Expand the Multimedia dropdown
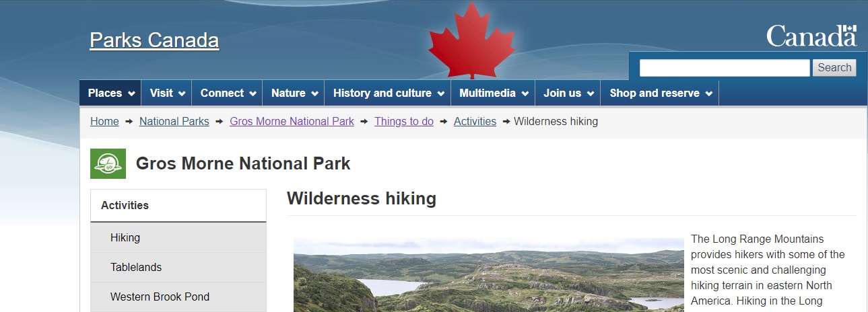Screen dimensions: 868x312 click(x=493, y=93)
